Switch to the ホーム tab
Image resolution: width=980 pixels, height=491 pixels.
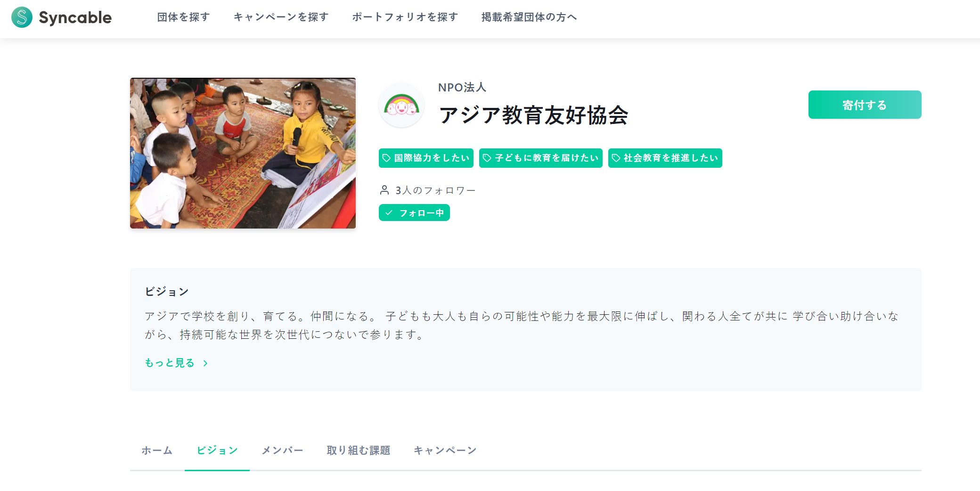pyautogui.click(x=157, y=450)
